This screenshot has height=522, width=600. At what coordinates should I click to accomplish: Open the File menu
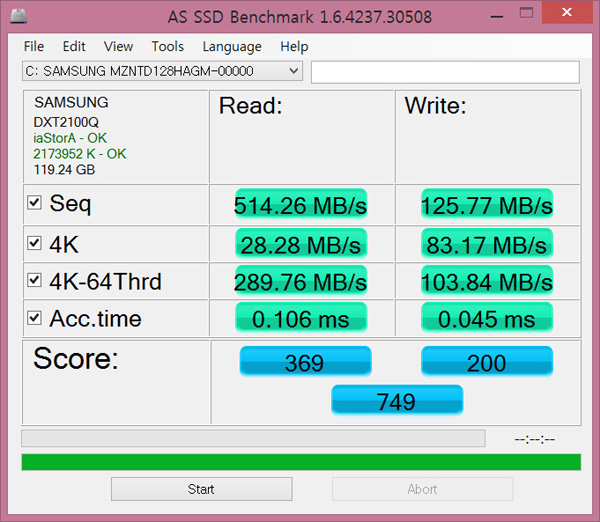pyautogui.click(x=34, y=46)
